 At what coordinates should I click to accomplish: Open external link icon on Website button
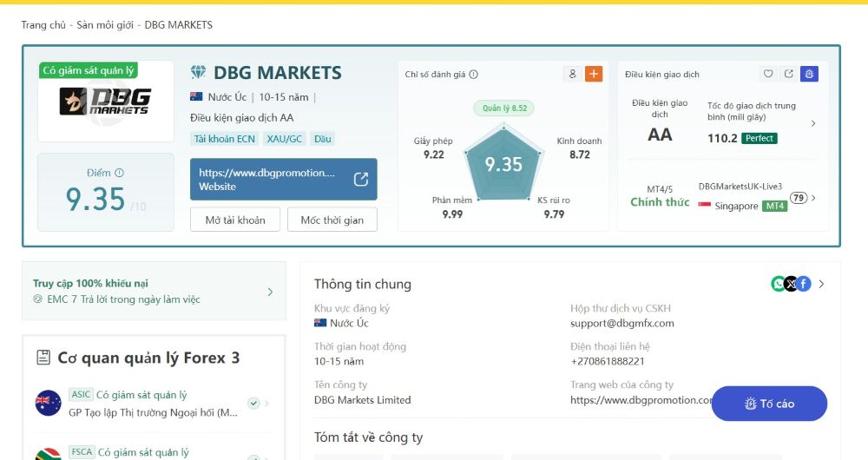click(x=361, y=179)
